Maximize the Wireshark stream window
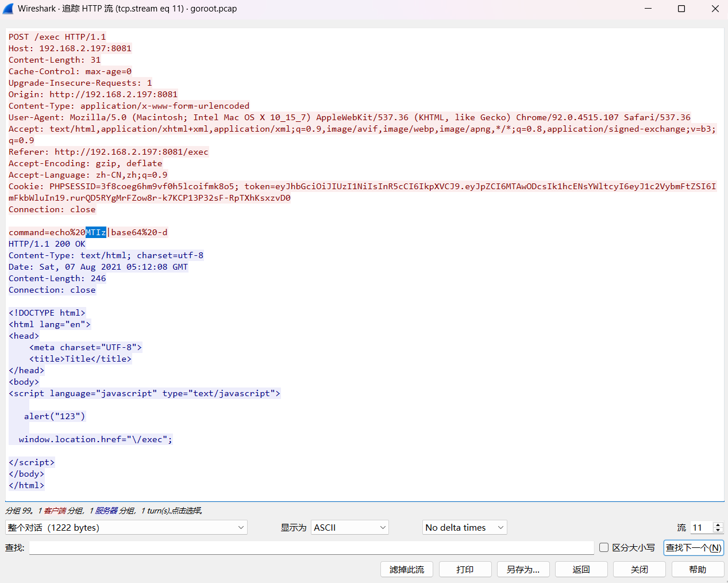 coord(681,9)
